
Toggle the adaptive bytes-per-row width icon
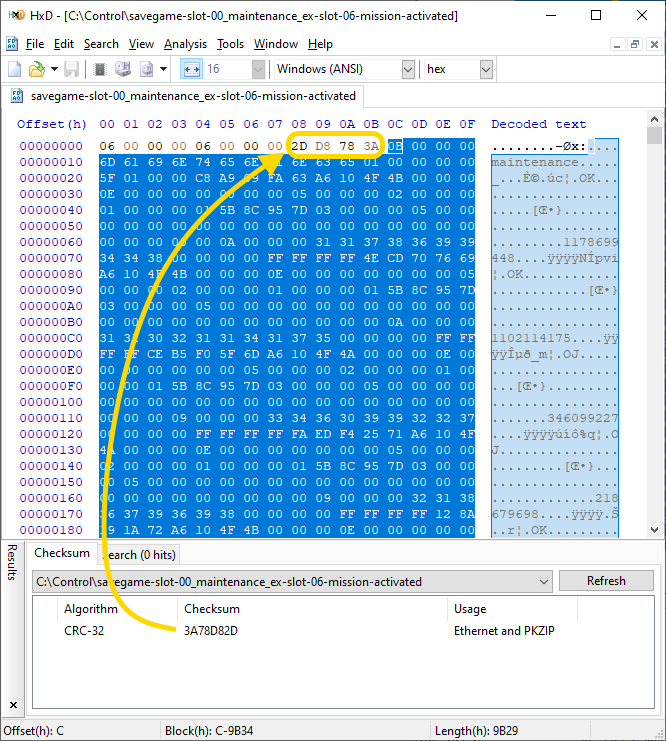coord(191,69)
